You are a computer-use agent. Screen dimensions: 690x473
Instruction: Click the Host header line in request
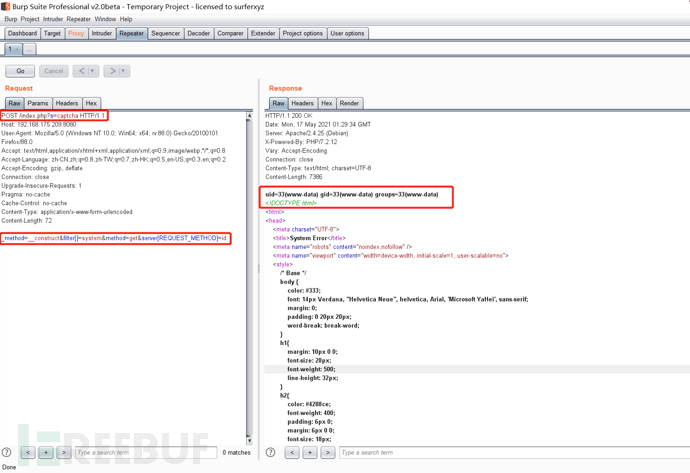(x=39, y=125)
